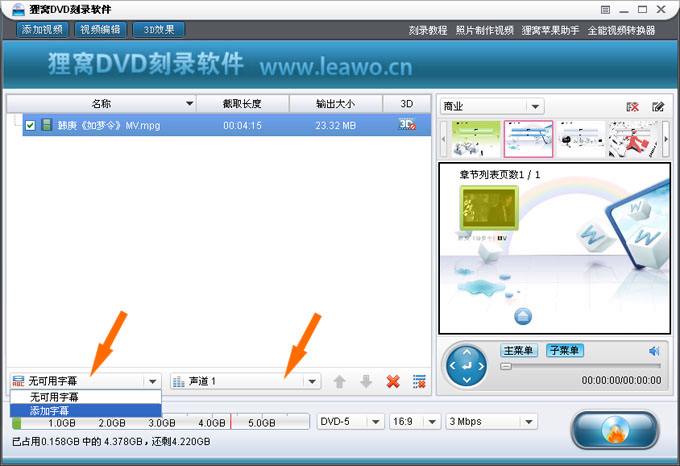Select the red running figure template thumbnail
Image resolution: width=680 pixels, height=466 pixels.
pyautogui.click(x=633, y=139)
